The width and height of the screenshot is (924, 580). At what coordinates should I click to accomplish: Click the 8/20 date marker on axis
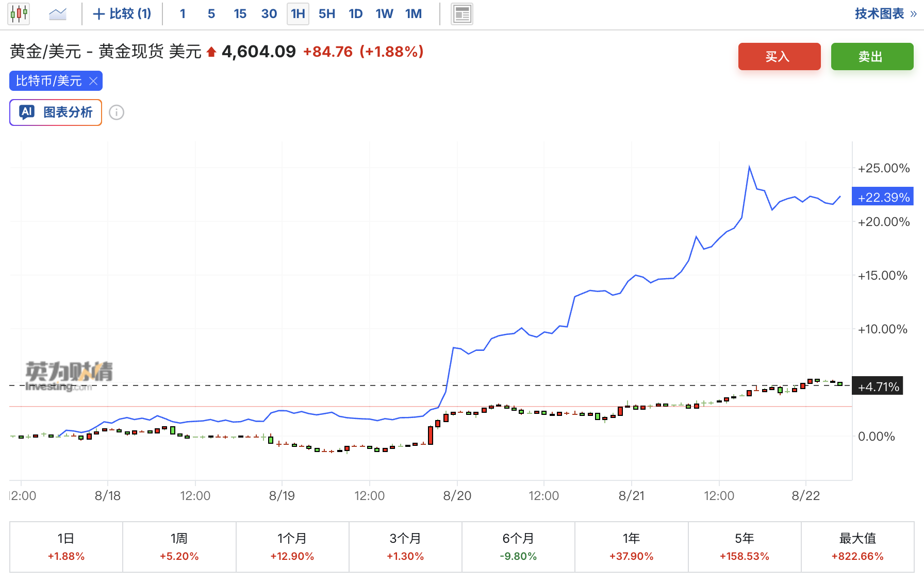(457, 496)
